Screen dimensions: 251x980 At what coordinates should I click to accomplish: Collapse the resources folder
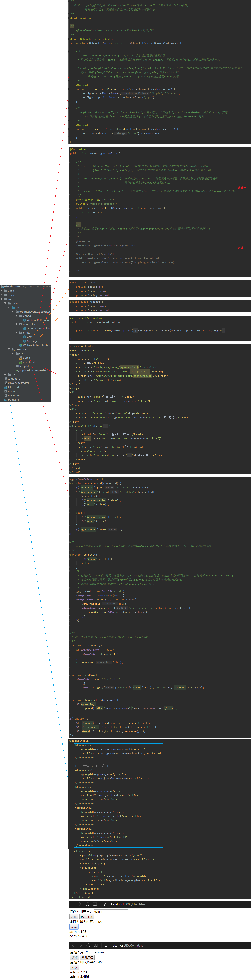point(9,349)
